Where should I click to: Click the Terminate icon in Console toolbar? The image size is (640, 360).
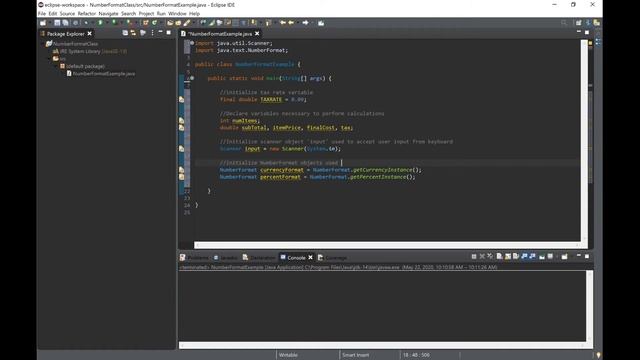474,256
